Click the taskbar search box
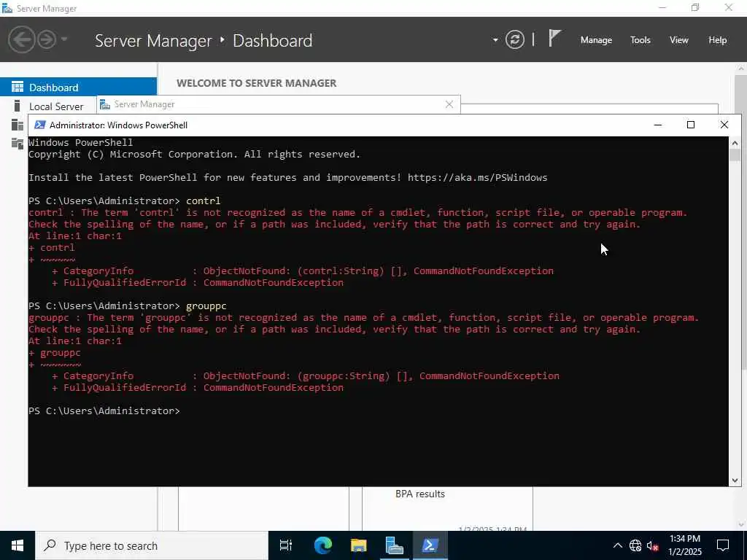Viewport: 747px width, 560px height. [152, 545]
